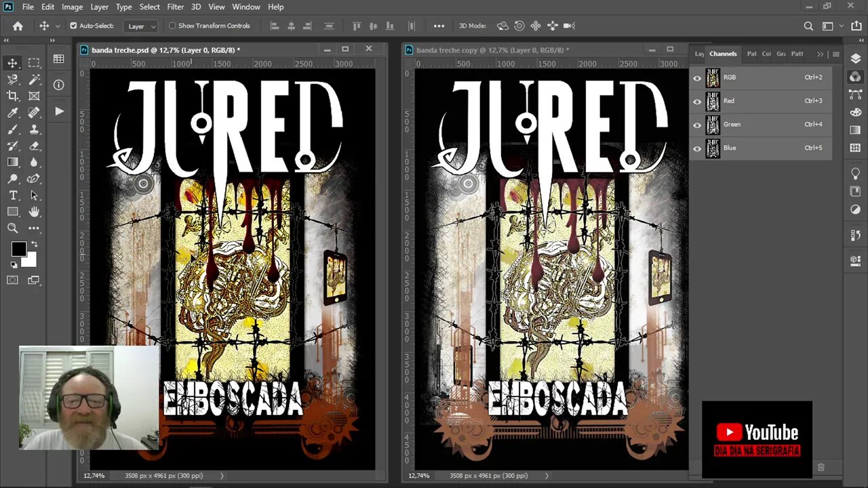868x488 pixels.
Task: Select the Move tool in toolbox
Action: click(13, 63)
